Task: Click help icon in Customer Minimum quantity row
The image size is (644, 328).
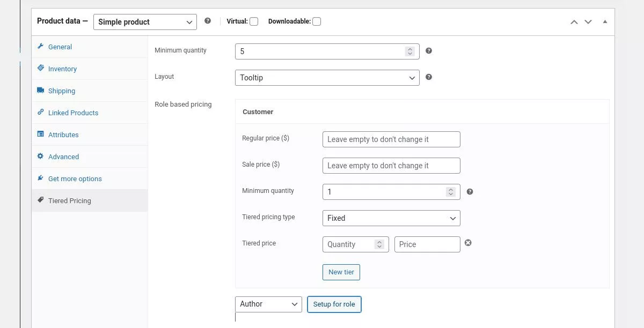Action: [x=470, y=192]
